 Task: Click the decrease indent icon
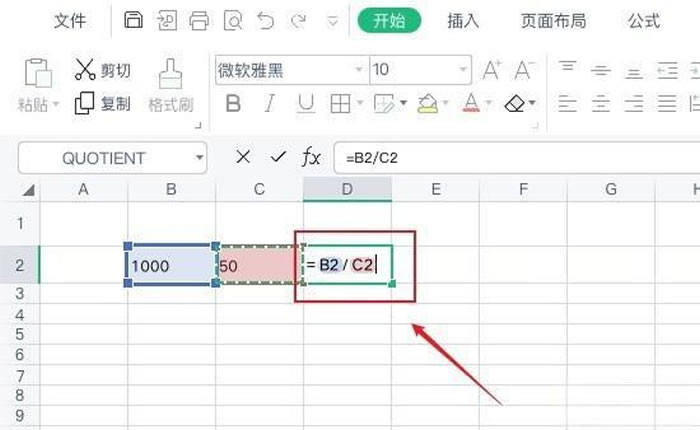coord(667,71)
